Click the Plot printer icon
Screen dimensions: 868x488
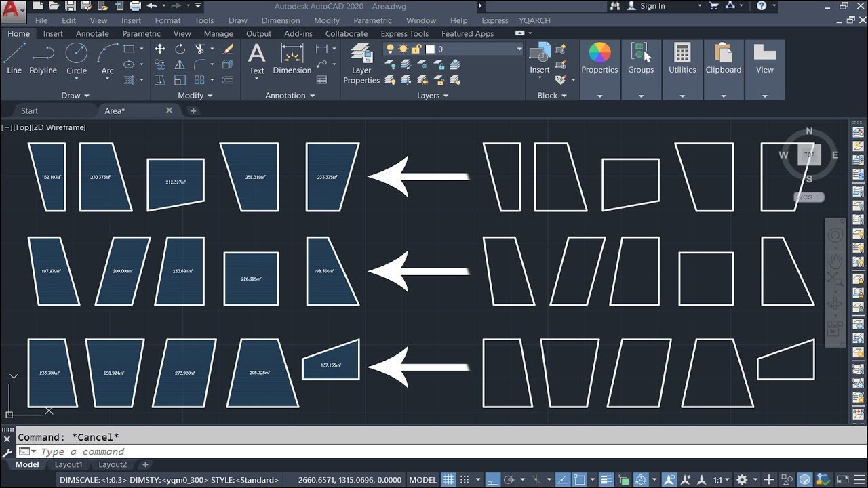(135, 6)
